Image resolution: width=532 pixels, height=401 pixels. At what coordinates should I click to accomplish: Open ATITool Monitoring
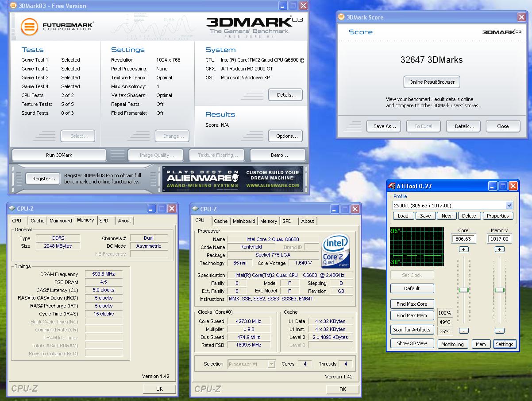tap(452, 344)
